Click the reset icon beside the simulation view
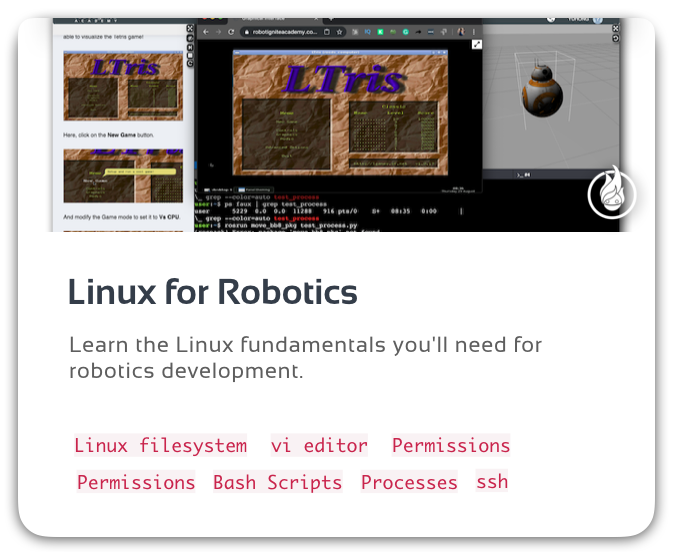 pos(616,38)
